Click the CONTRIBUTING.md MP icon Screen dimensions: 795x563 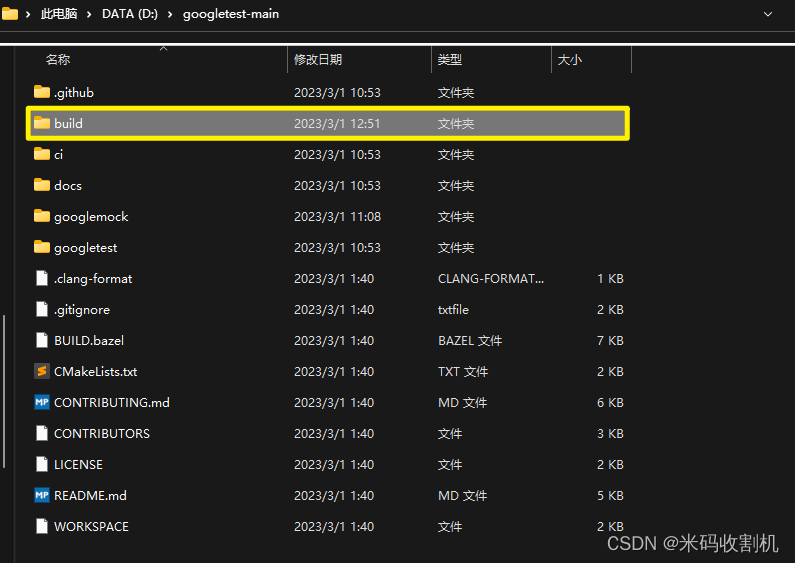pyautogui.click(x=42, y=402)
